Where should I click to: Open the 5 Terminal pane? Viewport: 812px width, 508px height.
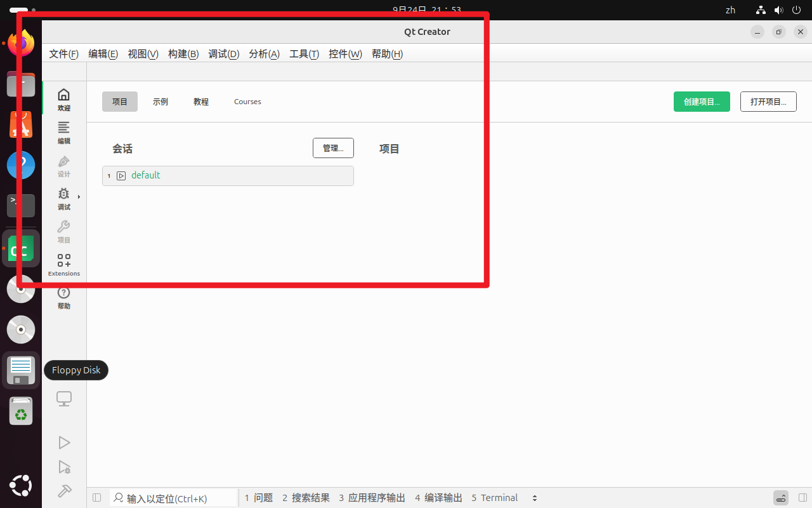(495, 498)
